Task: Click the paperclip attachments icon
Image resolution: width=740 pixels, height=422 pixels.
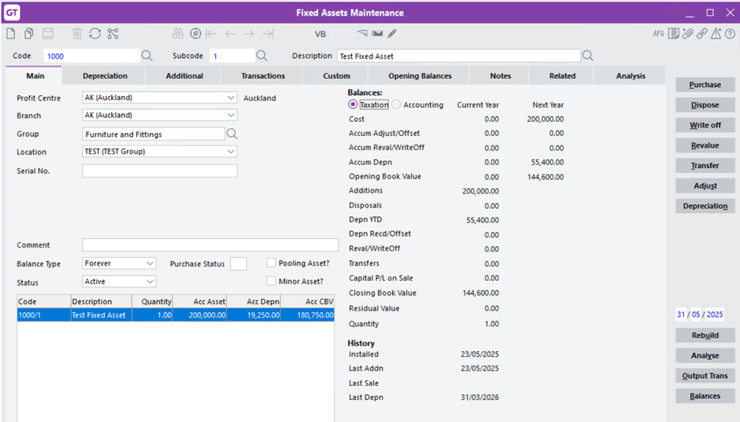Action: pos(688,34)
